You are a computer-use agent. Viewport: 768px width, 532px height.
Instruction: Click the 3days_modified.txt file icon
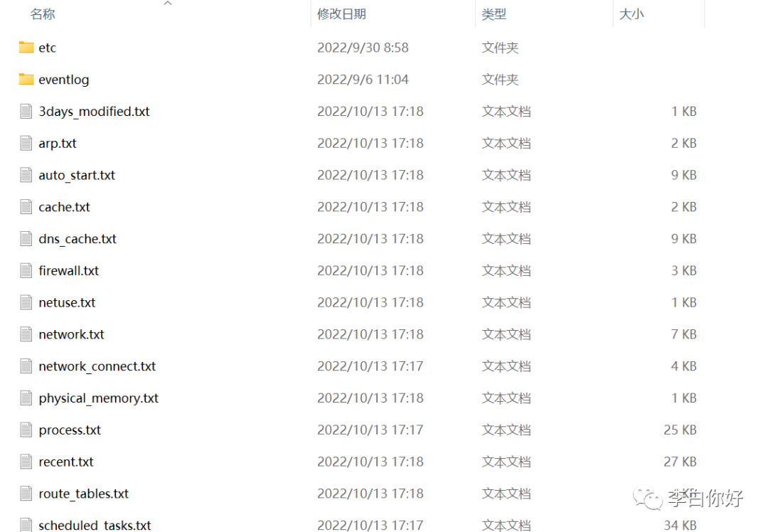[x=26, y=111]
